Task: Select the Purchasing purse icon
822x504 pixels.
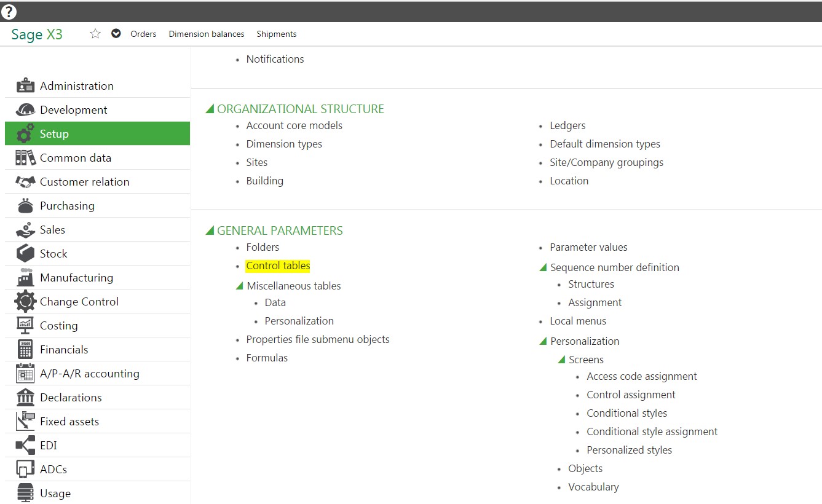Action: click(x=25, y=205)
